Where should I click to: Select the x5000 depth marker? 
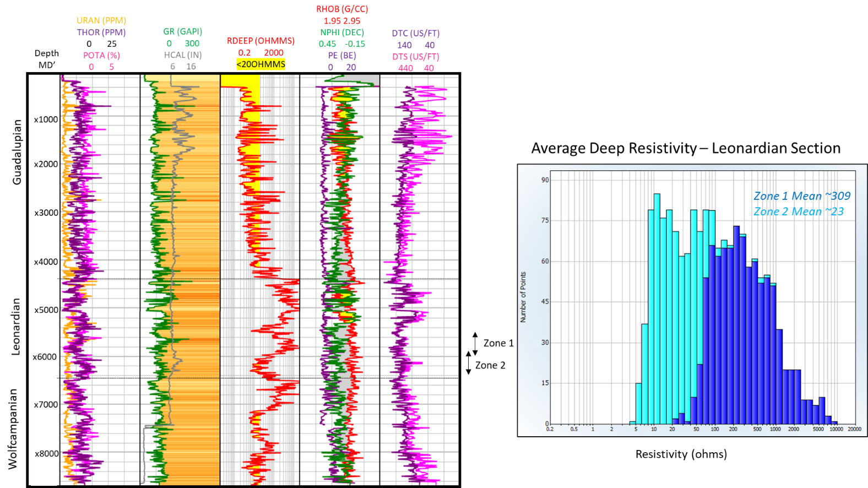coord(46,310)
